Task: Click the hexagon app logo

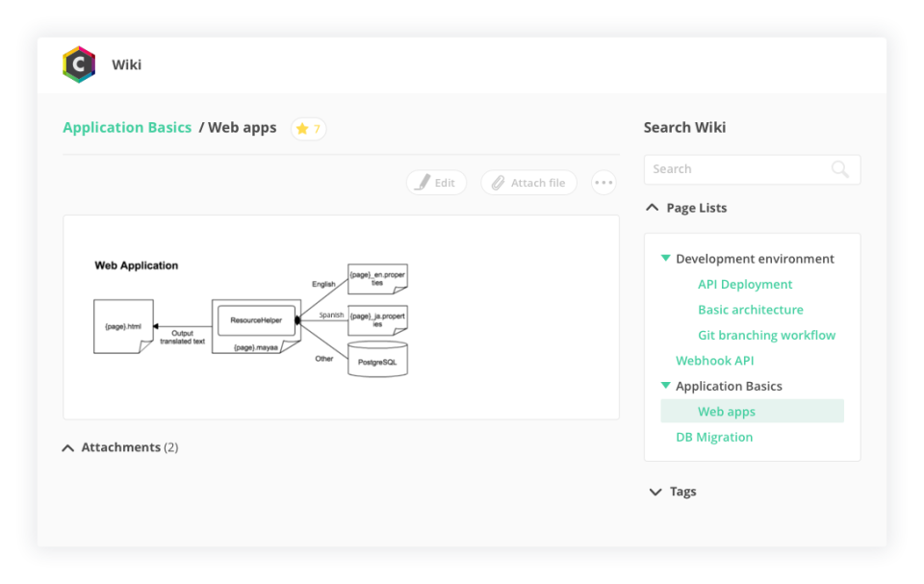Action: (x=79, y=64)
